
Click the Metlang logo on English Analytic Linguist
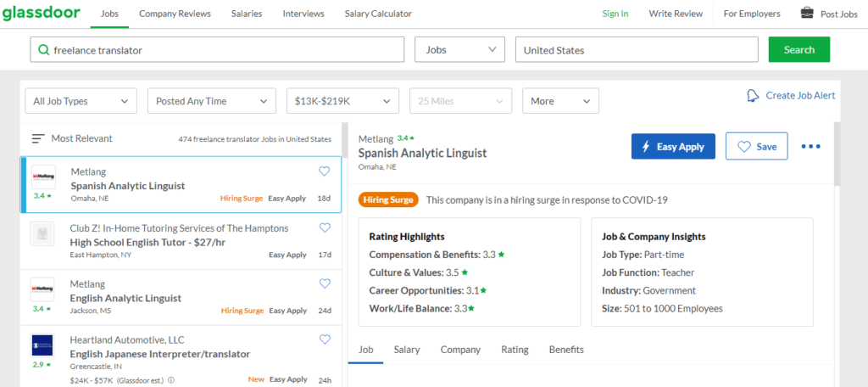(x=42, y=289)
